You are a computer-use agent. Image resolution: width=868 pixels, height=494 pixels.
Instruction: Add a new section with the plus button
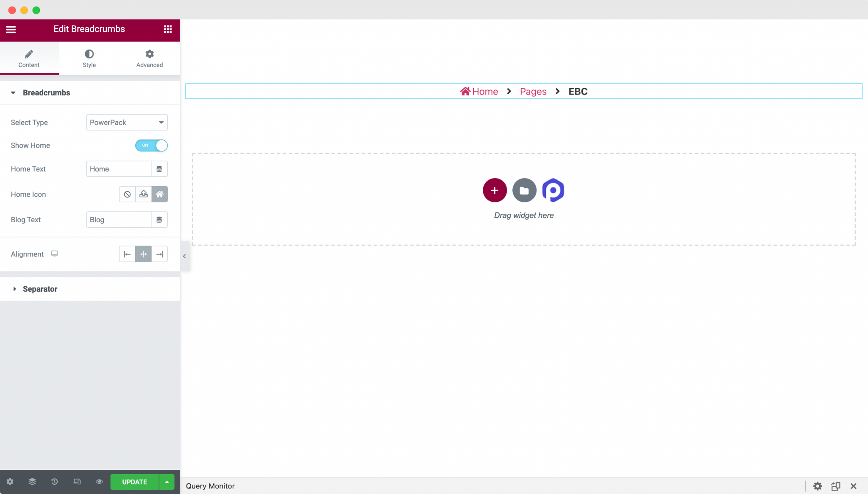click(x=495, y=190)
